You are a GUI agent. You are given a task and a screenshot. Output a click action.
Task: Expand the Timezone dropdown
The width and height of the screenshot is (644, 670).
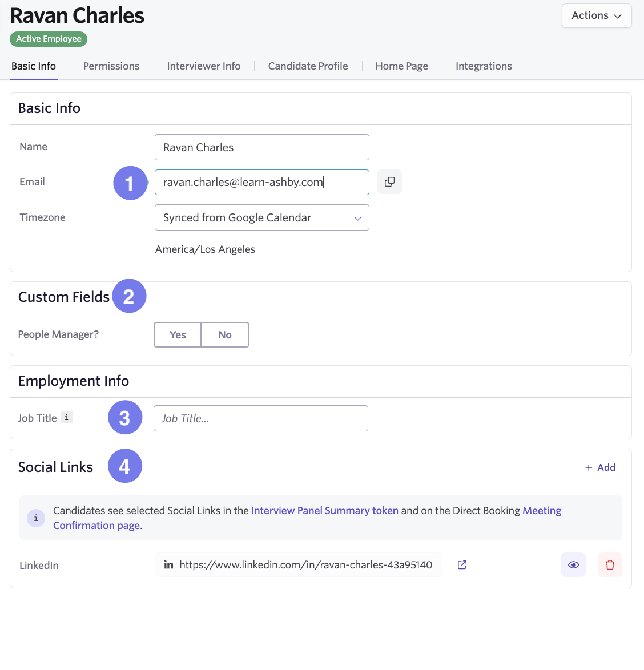click(x=262, y=217)
